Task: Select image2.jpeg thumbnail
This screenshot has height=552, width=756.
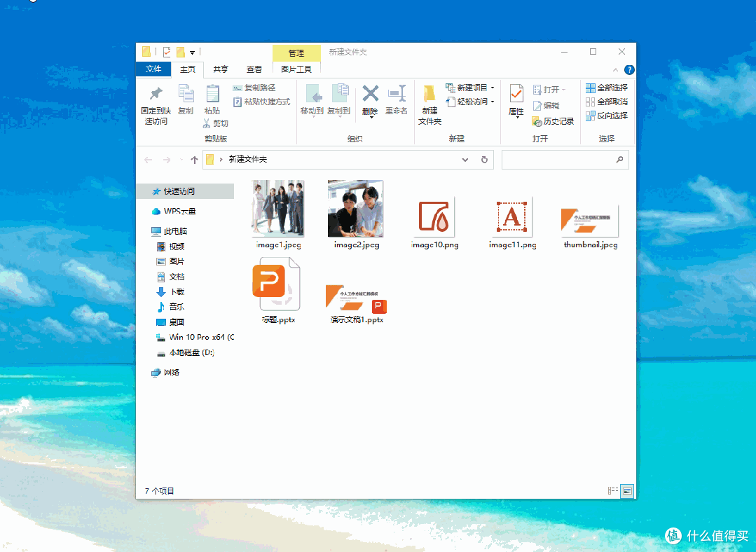Action: pos(356,208)
